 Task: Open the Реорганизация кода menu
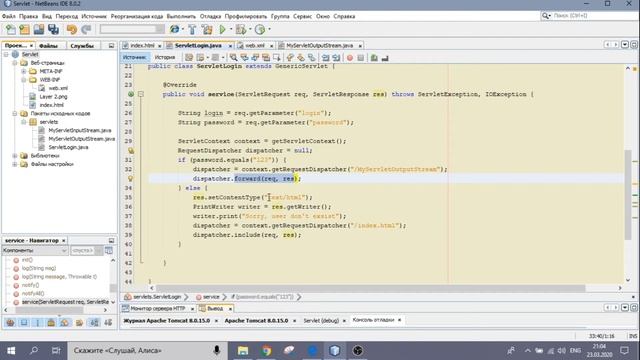[137, 16]
